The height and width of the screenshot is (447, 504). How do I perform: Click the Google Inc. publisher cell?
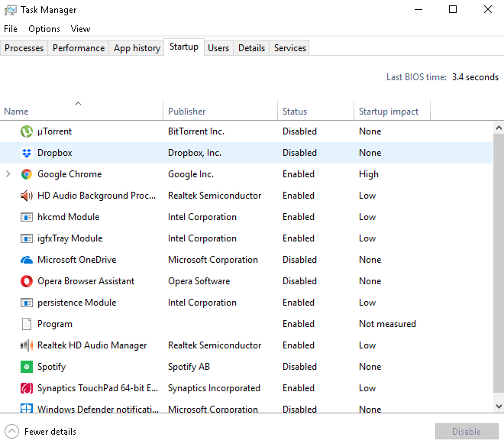coord(191,174)
